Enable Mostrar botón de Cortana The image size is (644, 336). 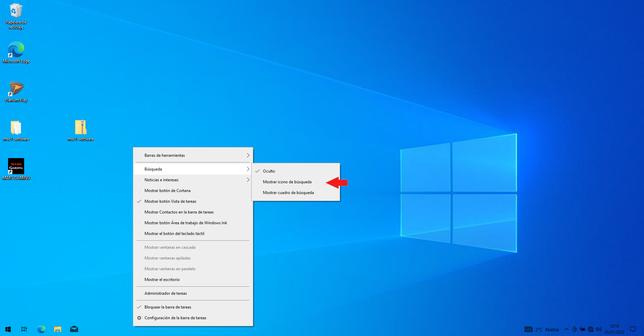point(193,191)
